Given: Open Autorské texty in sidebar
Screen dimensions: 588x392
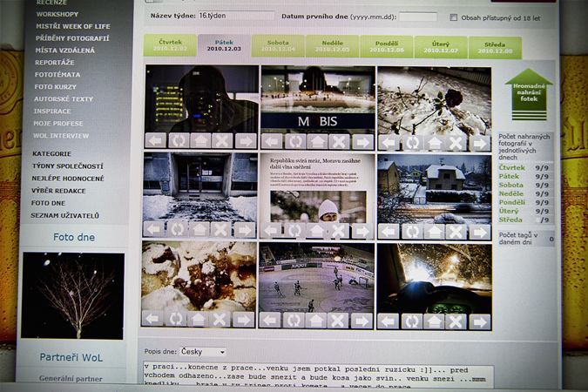Looking at the screenshot, I should click(64, 99).
